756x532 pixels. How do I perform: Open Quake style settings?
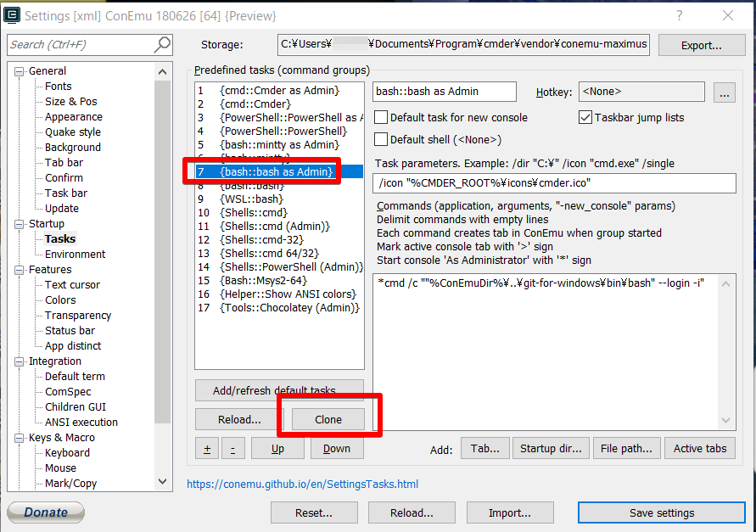tap(73, 132)
